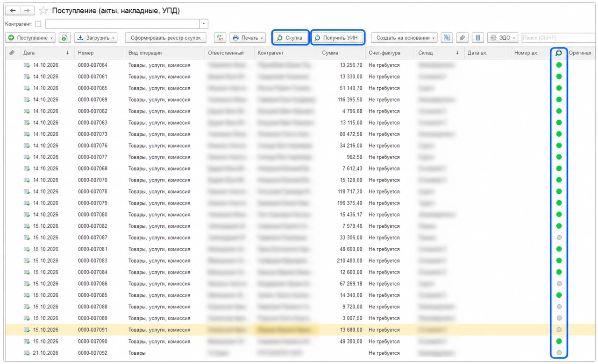The image size is (598, 364).
Task: Click the green copy-document icon beside Поступление
Action: [64, 38]
